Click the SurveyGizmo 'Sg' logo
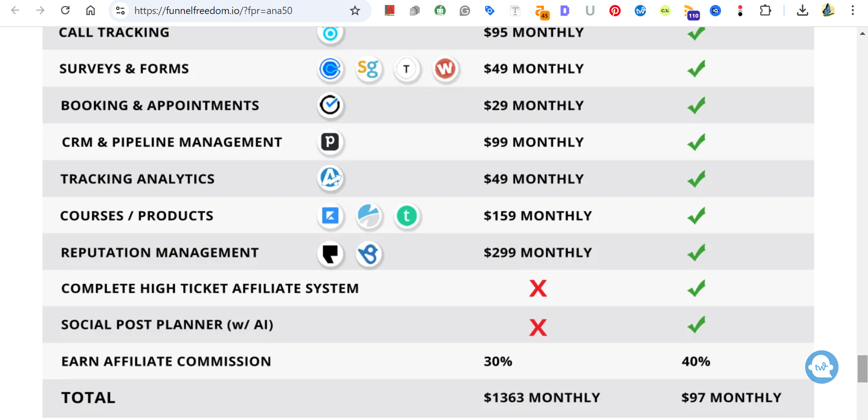The width and height of the screenshot is (868, 420). pyautogui.click(x=368, y=69)
